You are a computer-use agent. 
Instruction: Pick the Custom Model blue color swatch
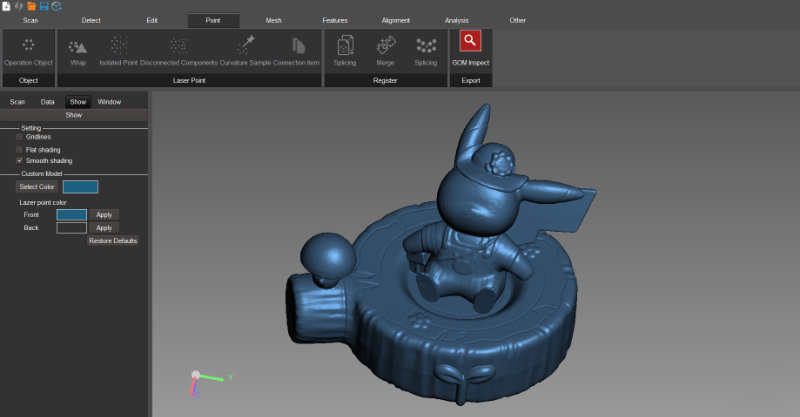[x=81, y=187]
